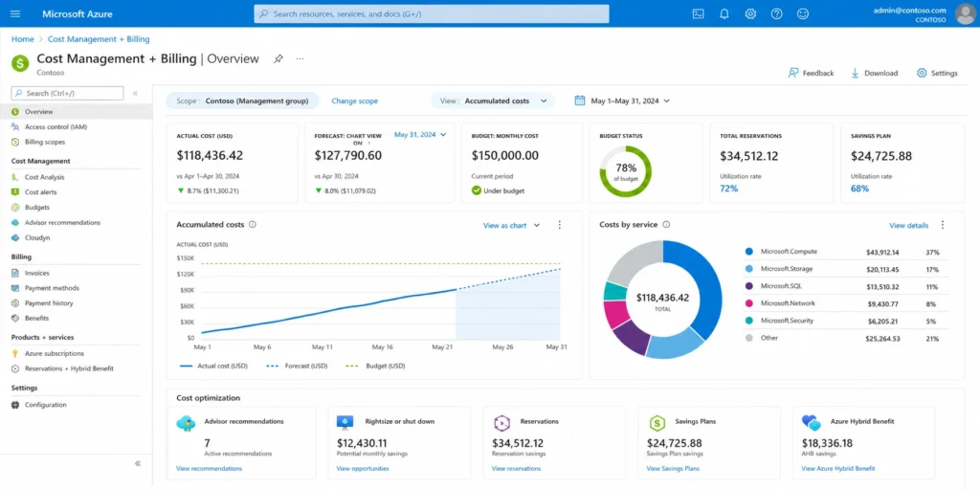The height and width of the screenshot is (490, 980).
Task: Click the Cost Management dollar logo icon
Action: click(x=21, y=63)
